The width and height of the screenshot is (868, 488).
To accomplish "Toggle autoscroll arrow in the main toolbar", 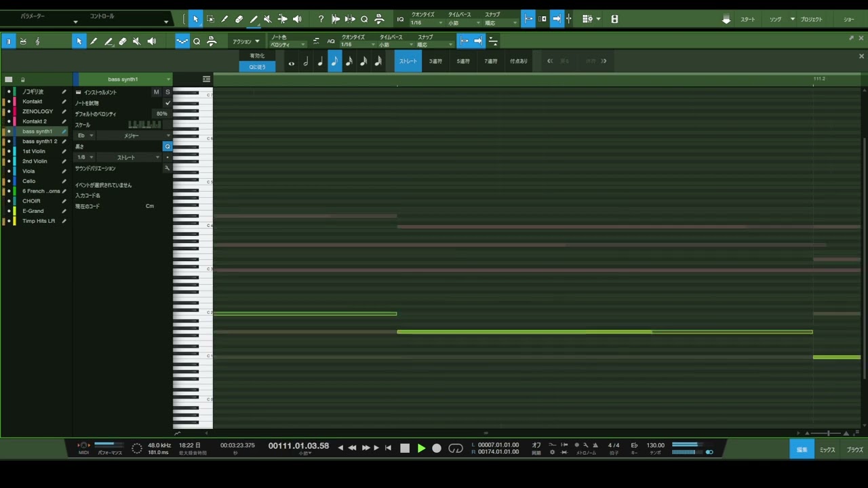I will pyautogui.click(x=556, y=19).
